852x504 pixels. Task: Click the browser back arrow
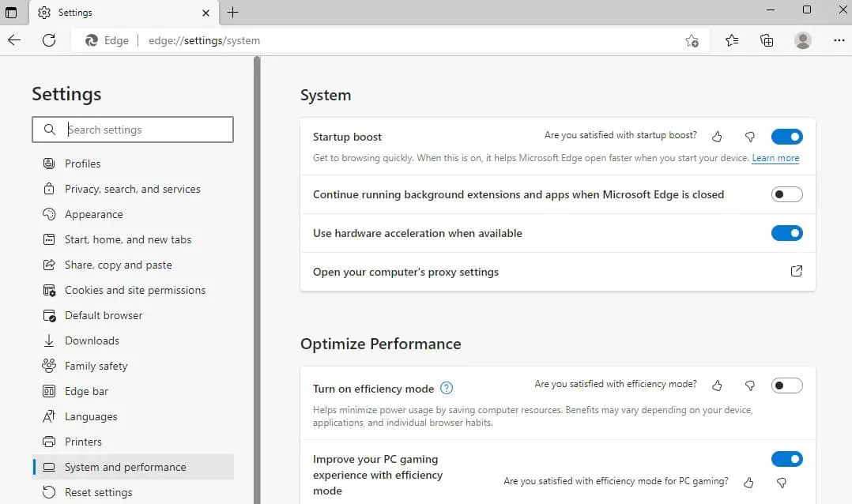[14, 39]
